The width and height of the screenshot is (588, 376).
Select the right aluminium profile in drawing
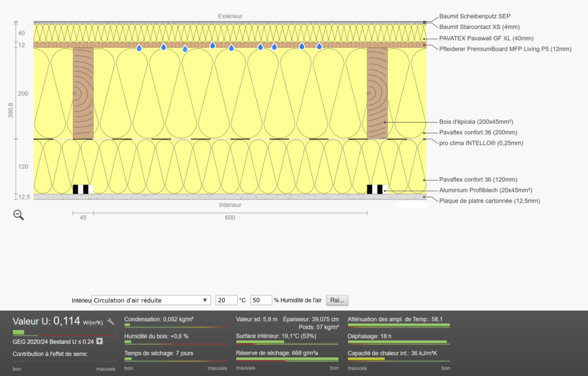376,189
